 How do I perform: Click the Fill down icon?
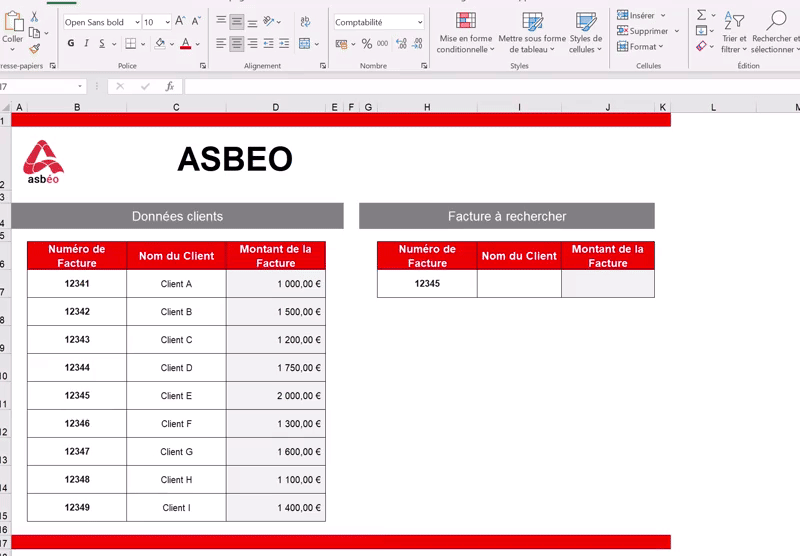click(702, 31)
